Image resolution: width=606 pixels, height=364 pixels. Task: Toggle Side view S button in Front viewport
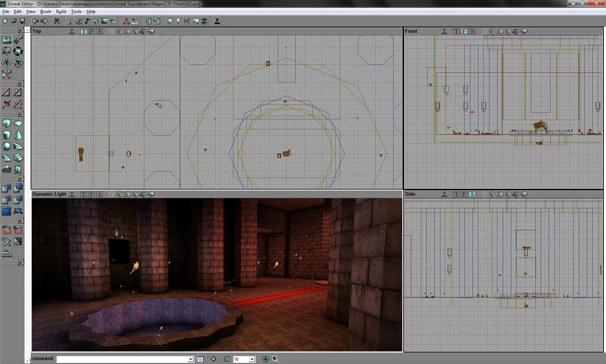[x=472, y=31]
